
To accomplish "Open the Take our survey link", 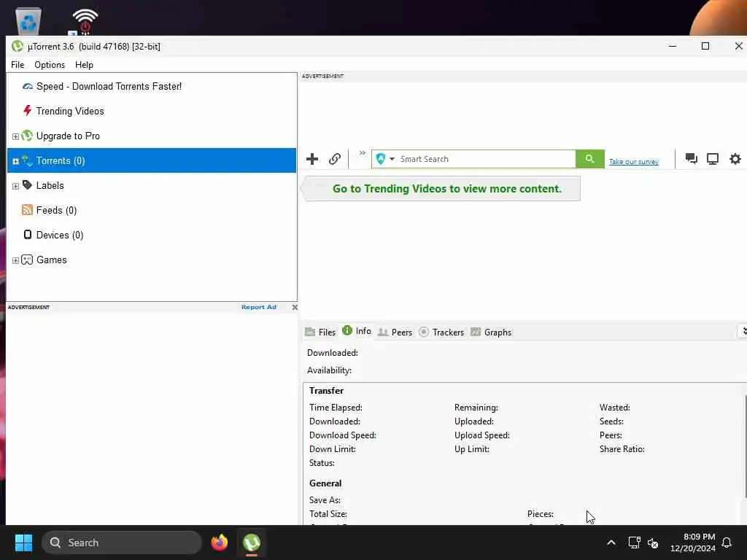I will (x=634, y=162).
